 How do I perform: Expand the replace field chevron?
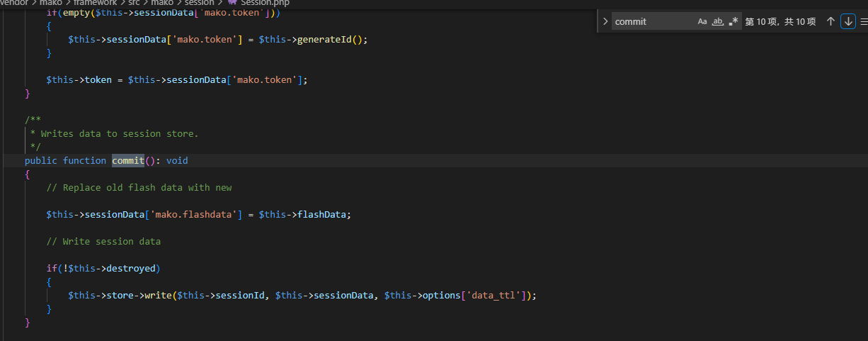(x=605, y=21)
